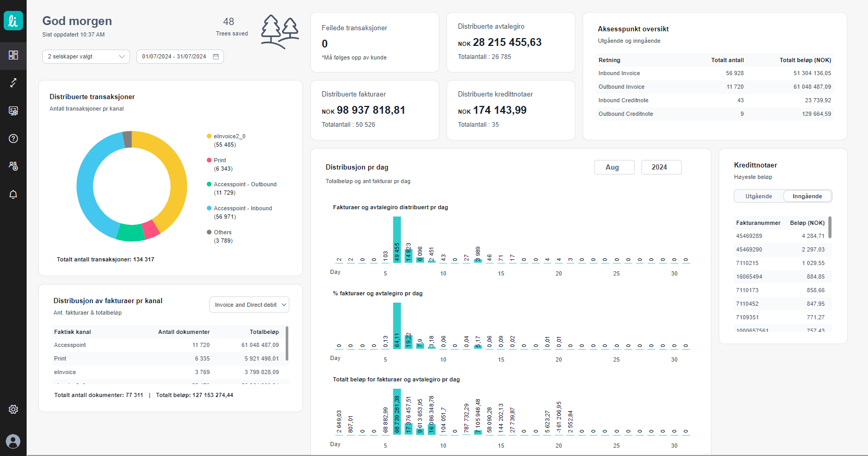Click the Retning column header

(609, 60)
